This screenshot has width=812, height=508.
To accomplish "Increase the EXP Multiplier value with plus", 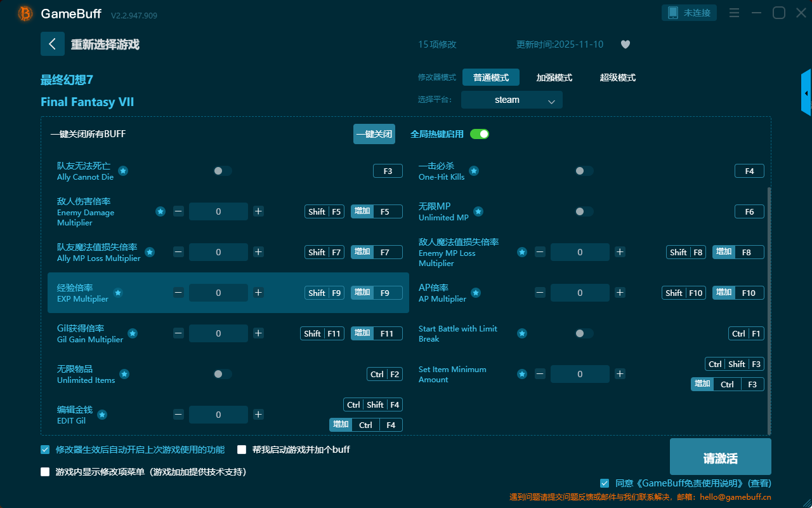I will pyautogui.click(x=258, y=293).
